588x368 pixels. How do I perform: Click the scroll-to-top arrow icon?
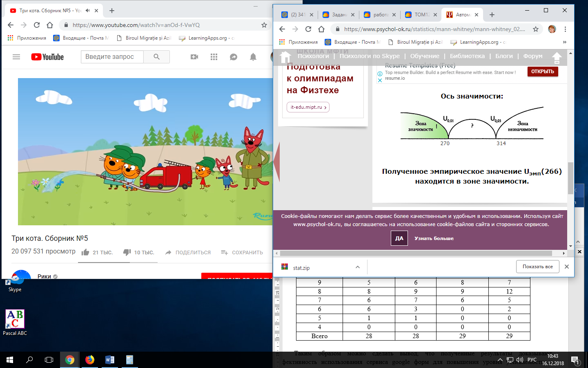(x=557, y=57)
